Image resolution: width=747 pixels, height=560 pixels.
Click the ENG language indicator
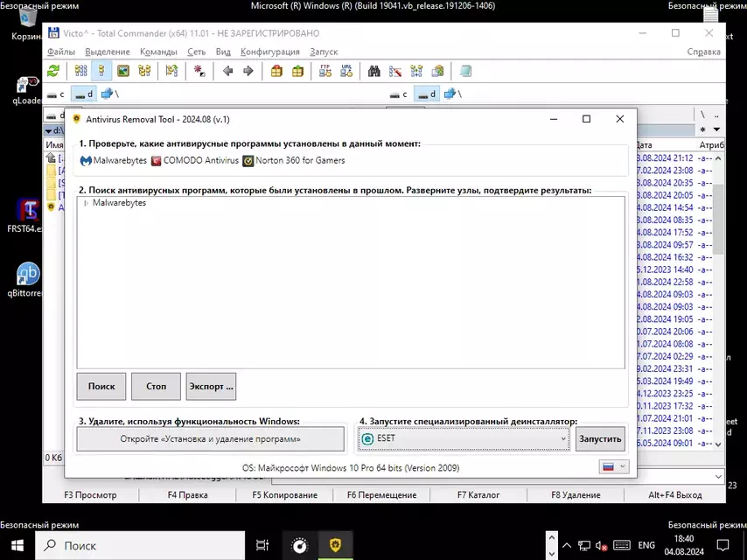(646, 545)
